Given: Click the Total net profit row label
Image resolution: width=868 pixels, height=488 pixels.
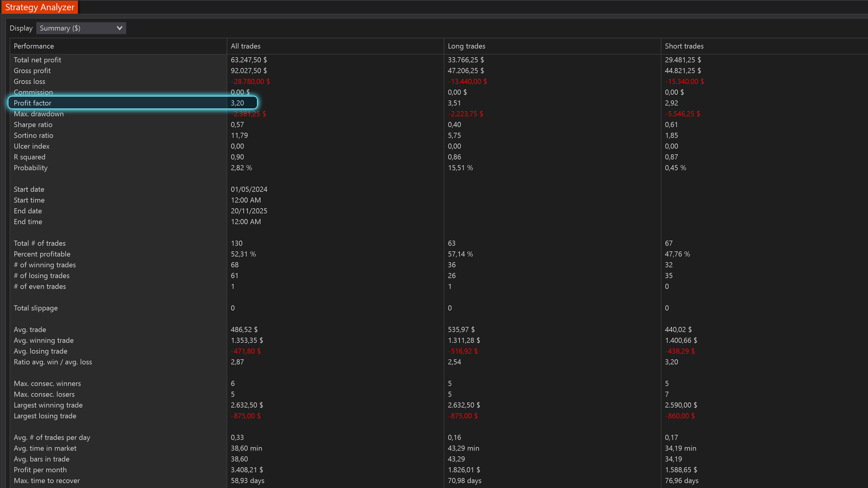Looking at the screenshot, I should coord(37,60).
